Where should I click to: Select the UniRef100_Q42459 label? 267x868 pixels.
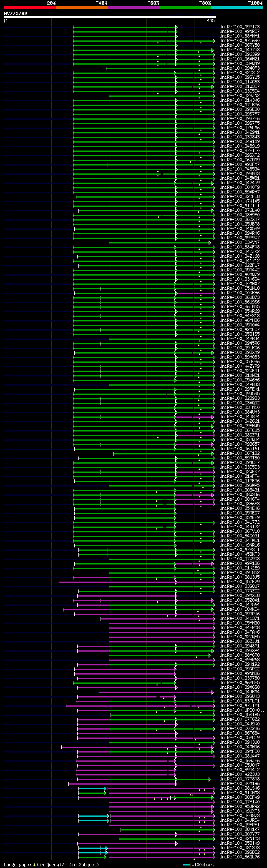pos(239,183)
